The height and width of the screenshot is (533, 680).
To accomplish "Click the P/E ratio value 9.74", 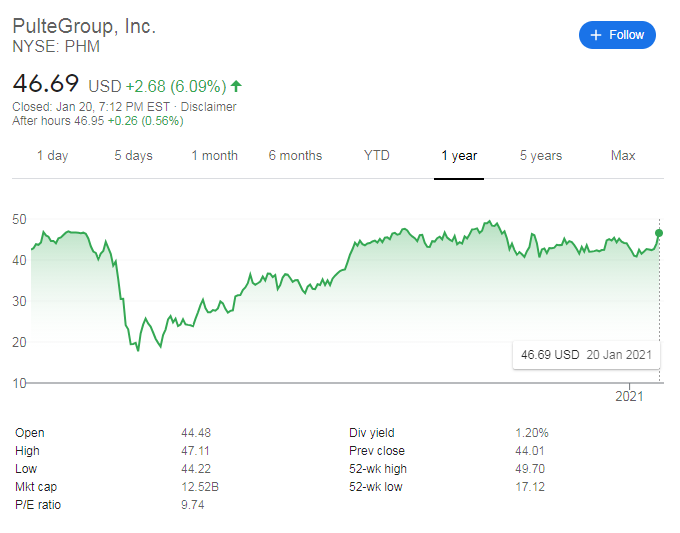I will (193, 505).
